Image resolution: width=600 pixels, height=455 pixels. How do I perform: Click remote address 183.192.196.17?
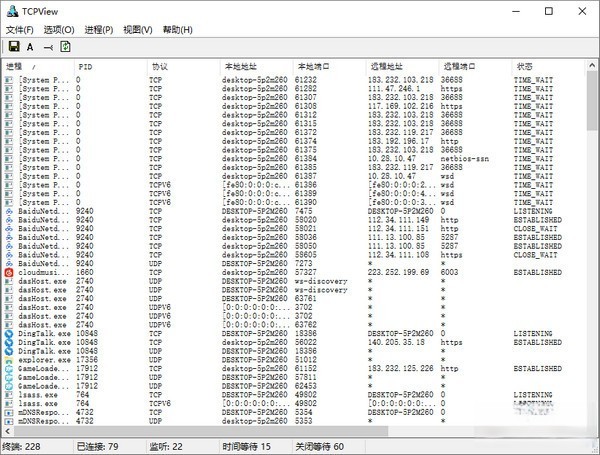pyautogui.click(x=398, y=141)
